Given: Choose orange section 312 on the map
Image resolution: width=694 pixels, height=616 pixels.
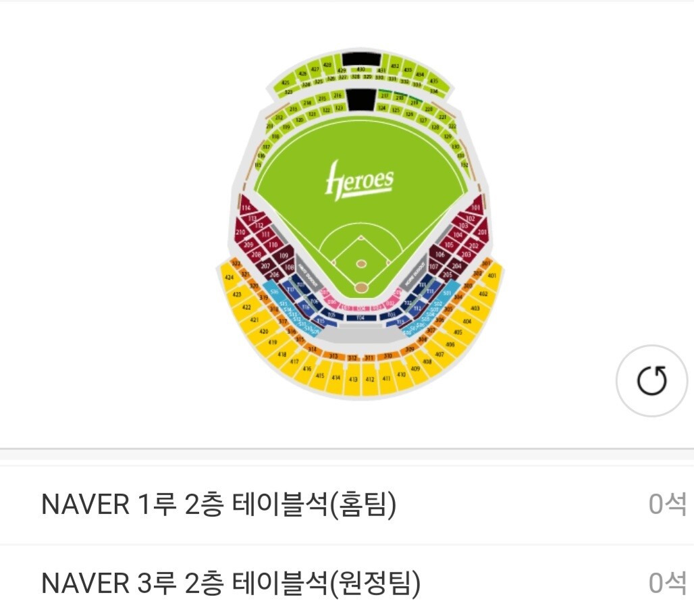Looking at the screenshot, I should (352, 357).
